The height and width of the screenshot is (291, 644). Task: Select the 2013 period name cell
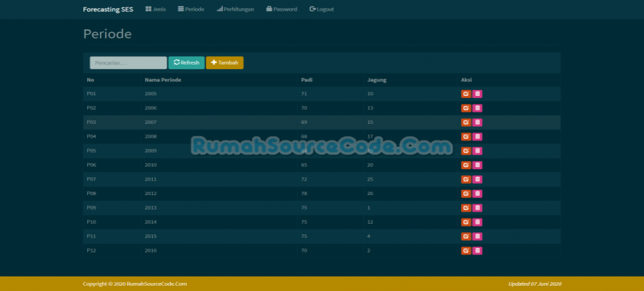pyautogui.click(x=219, y=208)
